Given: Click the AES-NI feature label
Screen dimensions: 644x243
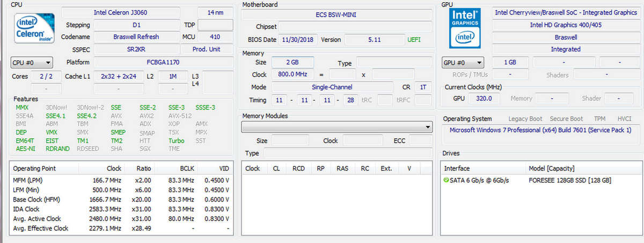Looking at the screenshot, I should [25, 149].
